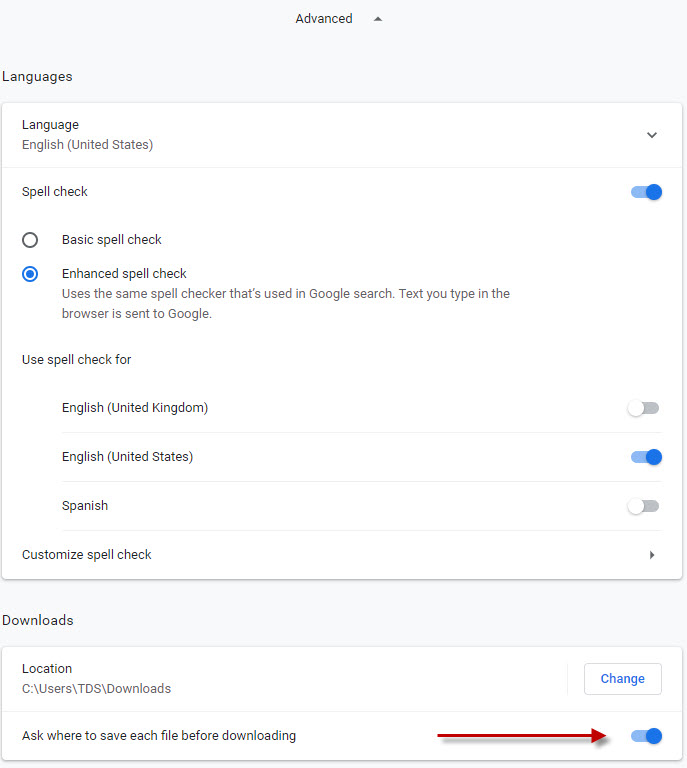The image size is (687, 768).
Task: Click the English (United States) language subtitle
Action: coord(87,145)
